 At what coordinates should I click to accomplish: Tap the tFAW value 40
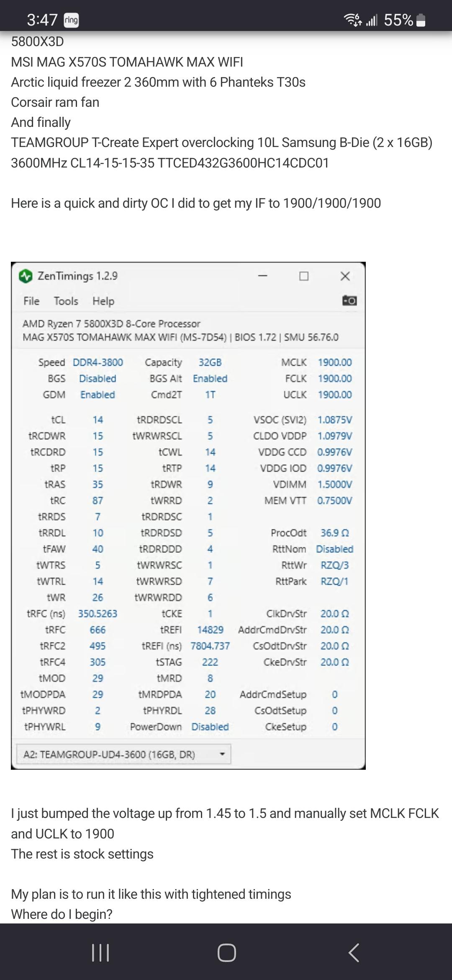coord(98,549)
